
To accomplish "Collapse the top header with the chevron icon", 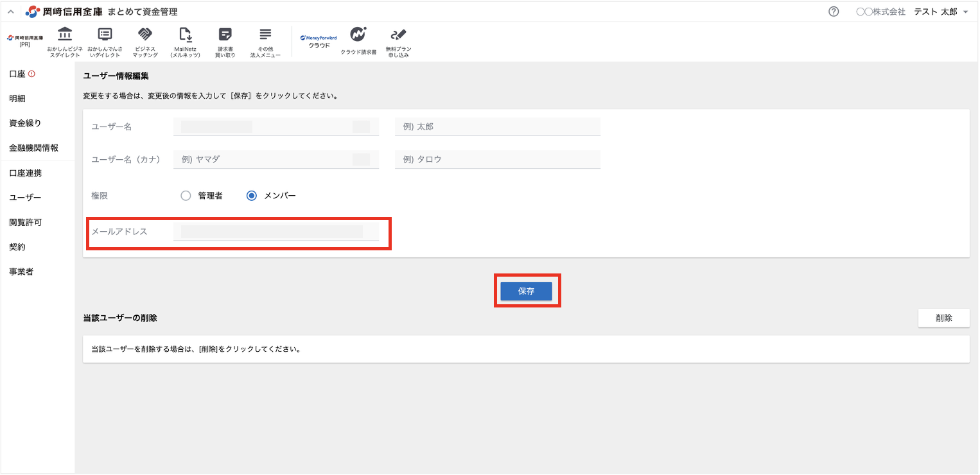I will (11, 12).
